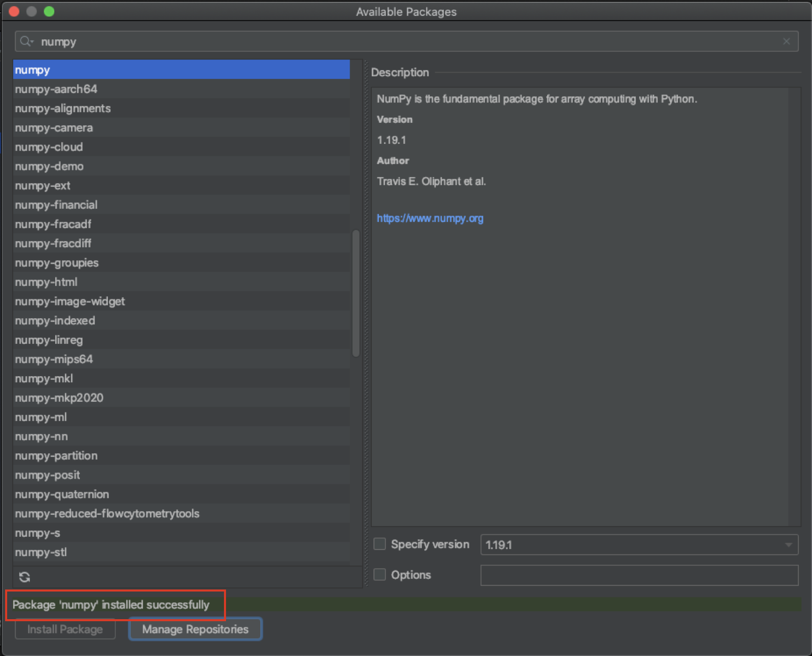Select numpy-camera in the list
Image resolution: width=812 pixels, height=656 pixels.
[x=182, y=127]
